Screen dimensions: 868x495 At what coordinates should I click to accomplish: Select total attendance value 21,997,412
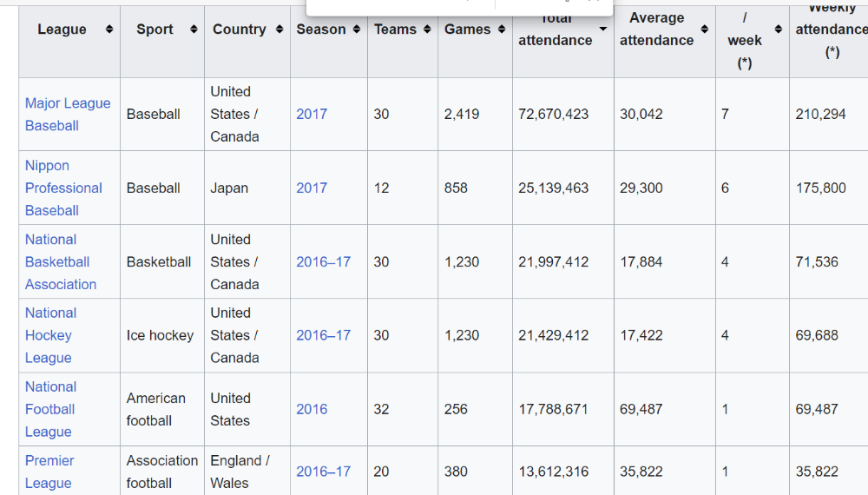554,262
